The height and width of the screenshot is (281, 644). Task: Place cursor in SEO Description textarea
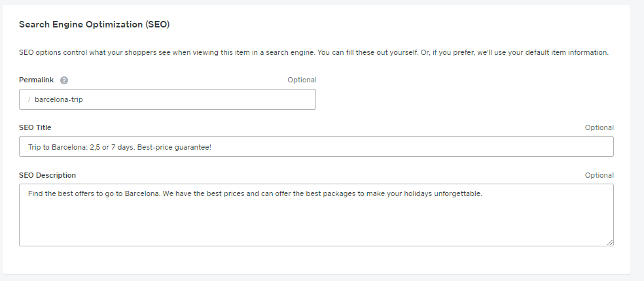(316, 215)
